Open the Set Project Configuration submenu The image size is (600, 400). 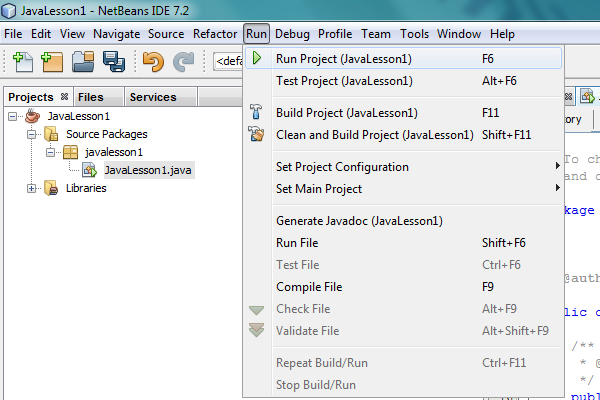pos(404,167)
